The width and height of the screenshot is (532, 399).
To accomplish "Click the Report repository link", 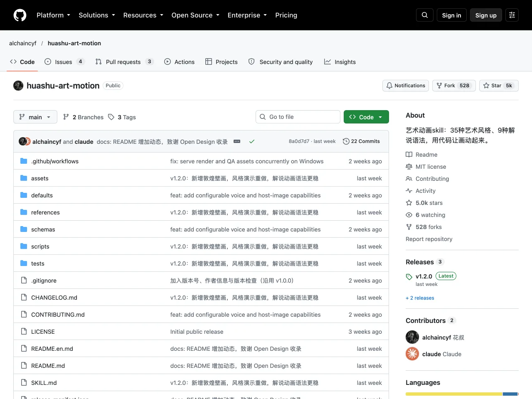I will [429, 239].
